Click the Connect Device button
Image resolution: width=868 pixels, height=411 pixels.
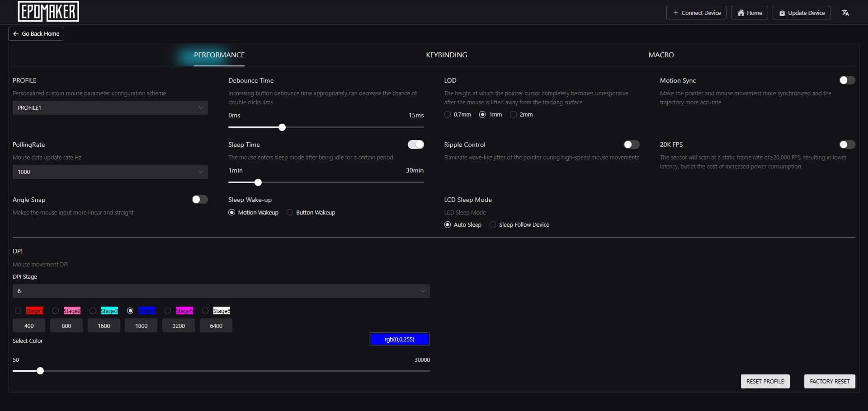tap(696, 13)
